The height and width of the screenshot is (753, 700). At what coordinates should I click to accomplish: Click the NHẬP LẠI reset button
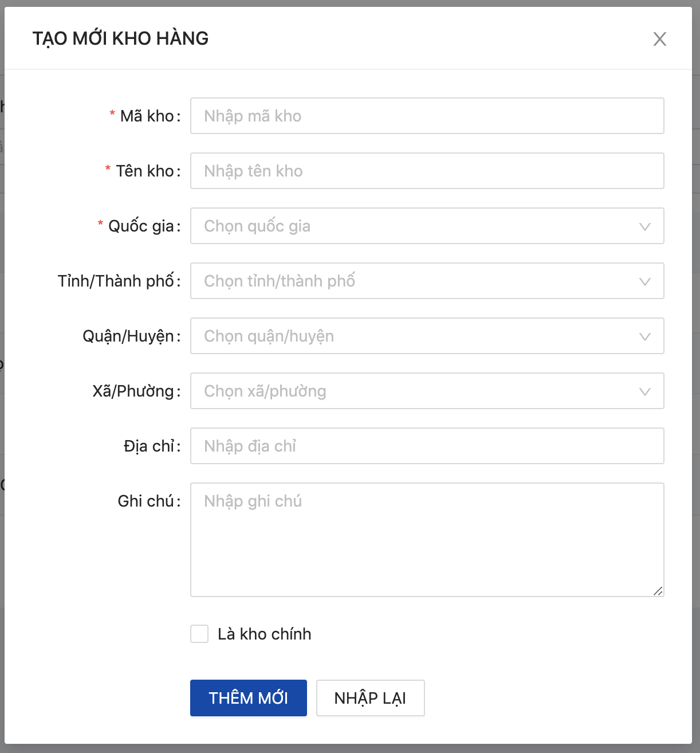pos(370,698)
